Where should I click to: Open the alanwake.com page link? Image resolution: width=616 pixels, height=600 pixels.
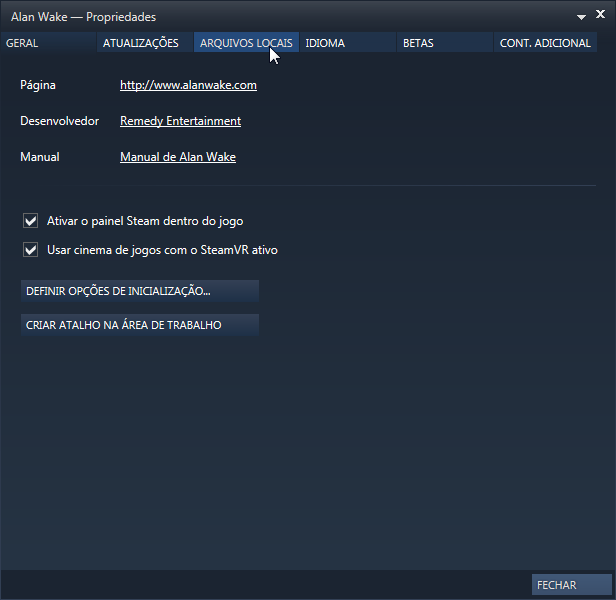(188, 85)
